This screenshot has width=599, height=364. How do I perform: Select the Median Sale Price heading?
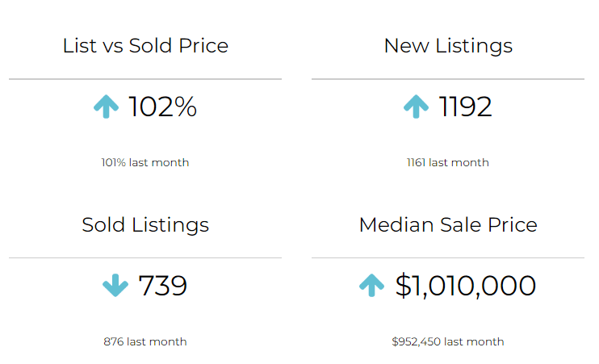(448, 225)
